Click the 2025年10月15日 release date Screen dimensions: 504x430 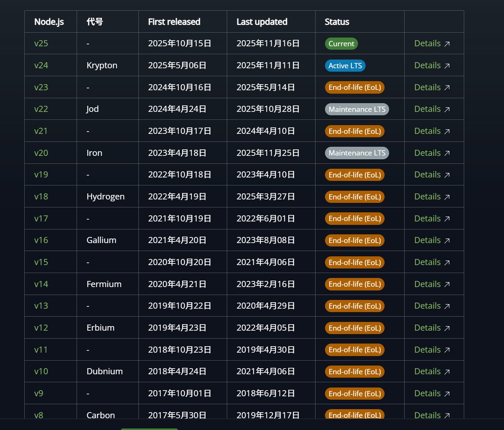coord(179,43)
